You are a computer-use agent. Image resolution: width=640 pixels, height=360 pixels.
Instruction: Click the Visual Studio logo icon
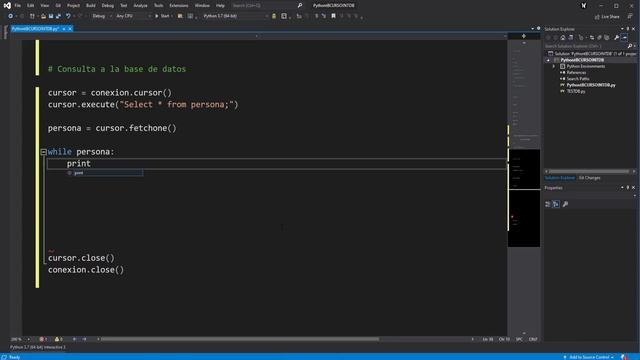(7, 6)
